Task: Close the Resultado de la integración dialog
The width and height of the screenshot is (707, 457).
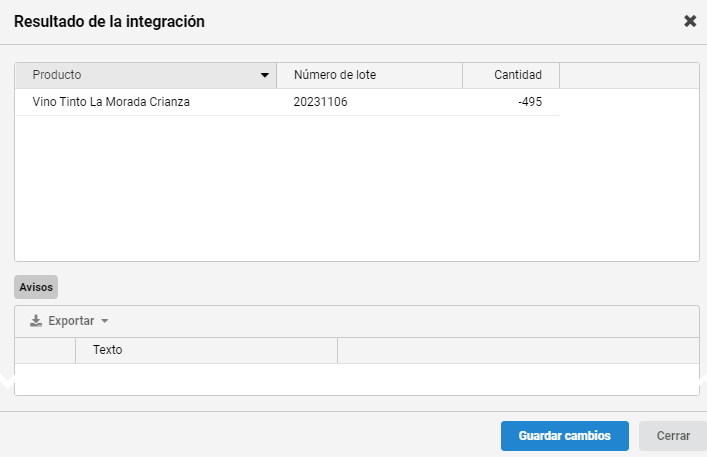Action: tap(690, 21)
